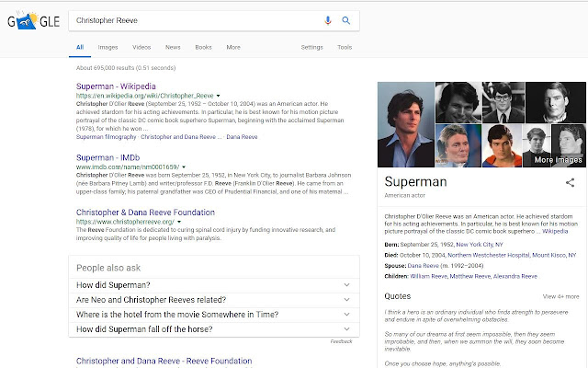Open the Matthew Reeve link

coord(470,276)
